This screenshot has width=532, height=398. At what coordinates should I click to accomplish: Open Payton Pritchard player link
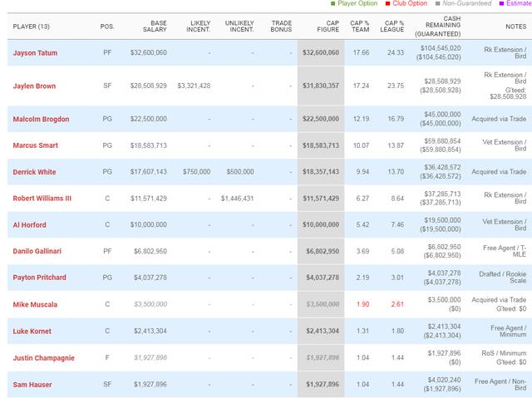[39, 278]
